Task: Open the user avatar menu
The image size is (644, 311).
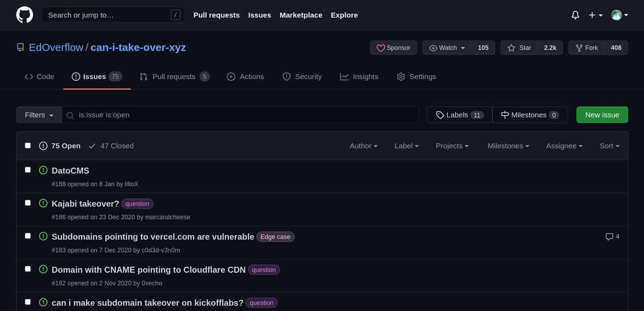Action: pyautogui.click(x=620, y=15)
